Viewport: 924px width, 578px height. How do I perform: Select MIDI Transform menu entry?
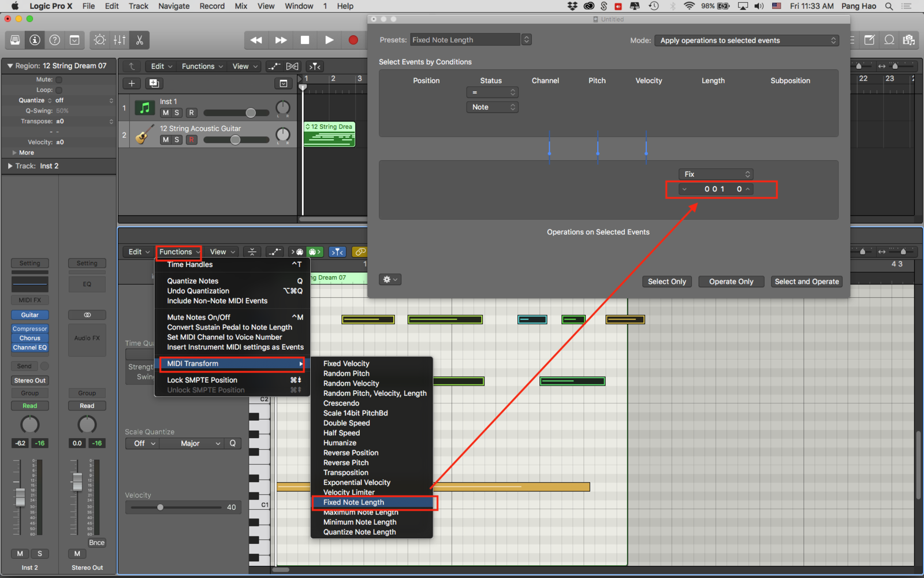232,364
